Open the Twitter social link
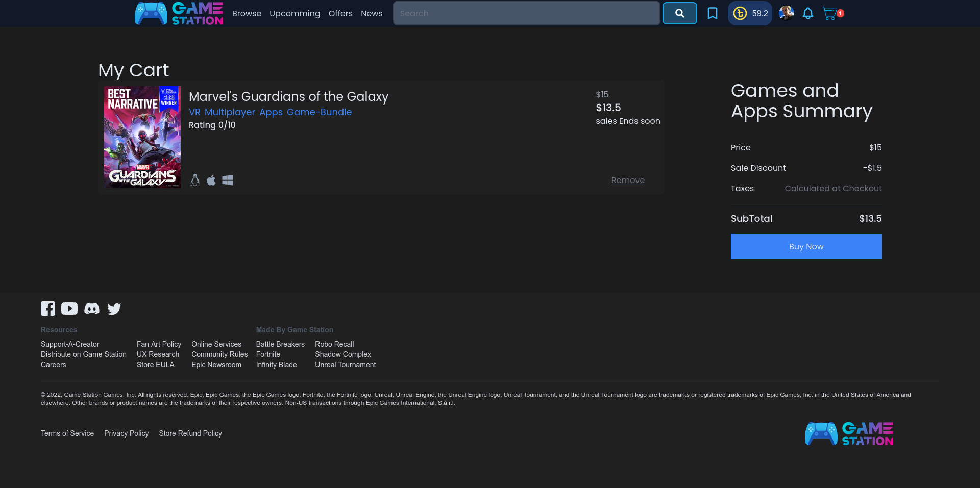 coord(114,309)
